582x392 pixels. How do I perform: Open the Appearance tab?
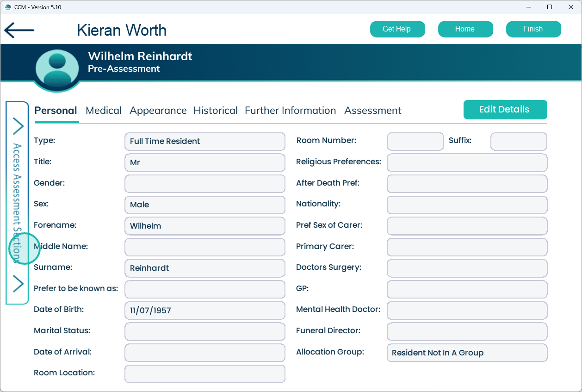point(158,111)
